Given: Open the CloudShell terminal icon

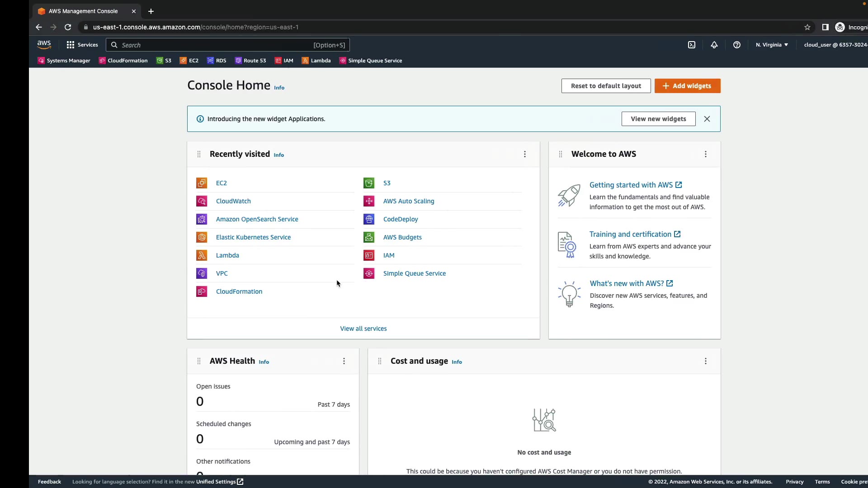Looking at the screenshot, I should point(692,45).
